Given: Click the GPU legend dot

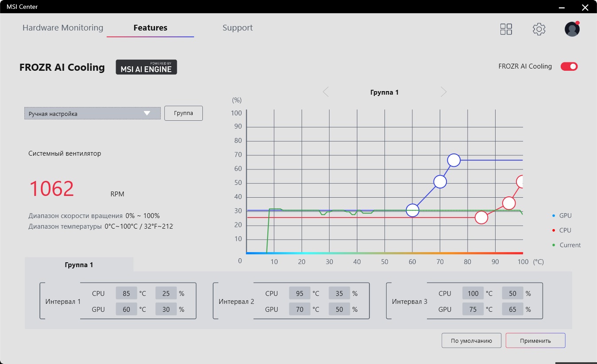Looking at the screenshot, I should [x=554, y=216].
